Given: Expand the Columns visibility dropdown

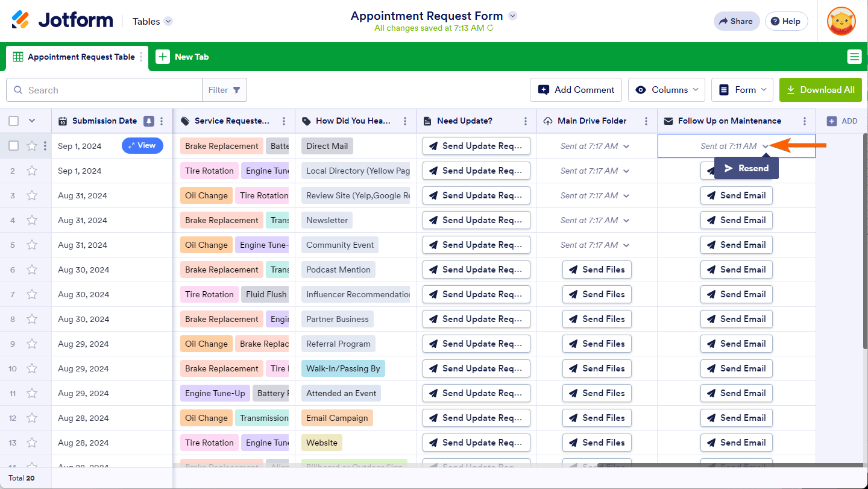Looking at the screenshot, I should pyautogui.click(x=666, y=90).
